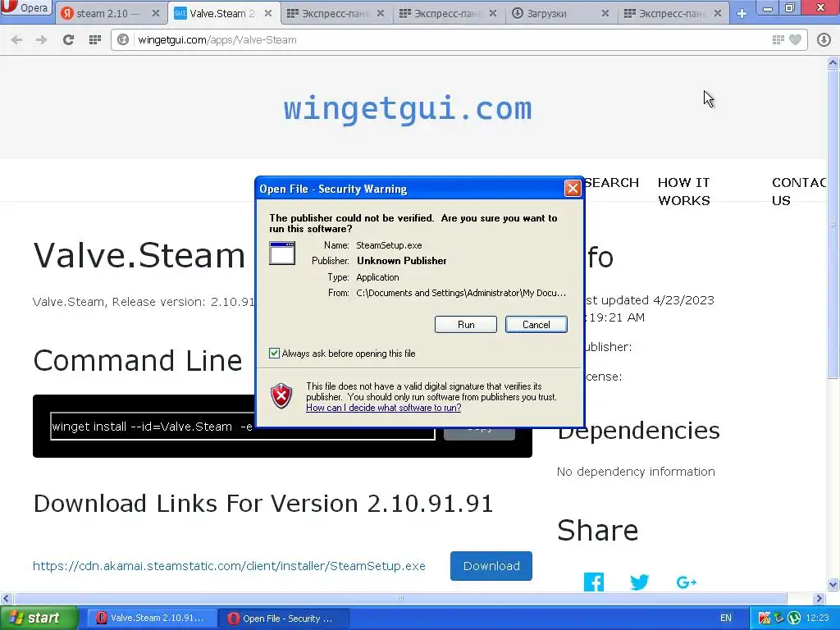Click the blue Download button
The height and width of the screenshot is (630, 840).
[491, 566]
